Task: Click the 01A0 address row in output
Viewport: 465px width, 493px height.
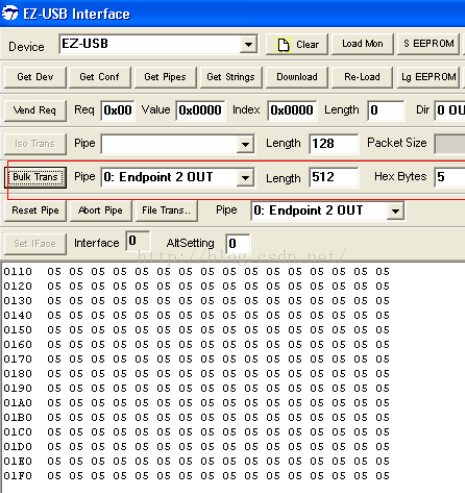Action: tap(196, 403)
